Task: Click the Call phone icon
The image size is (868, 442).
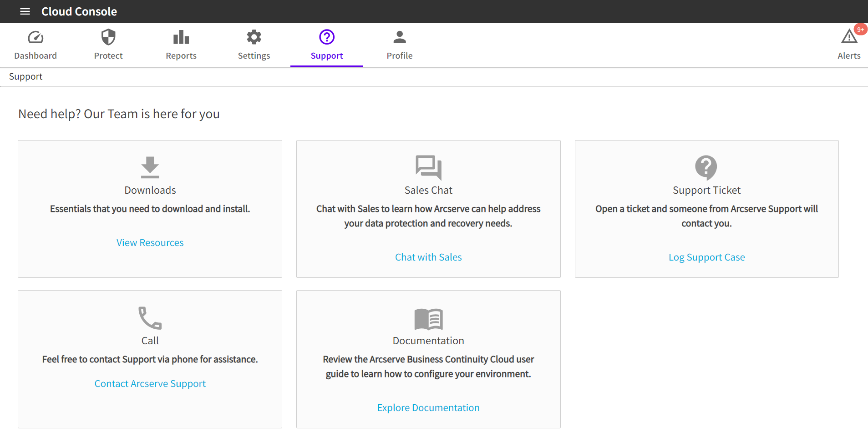Action: [x=150, y=318]
